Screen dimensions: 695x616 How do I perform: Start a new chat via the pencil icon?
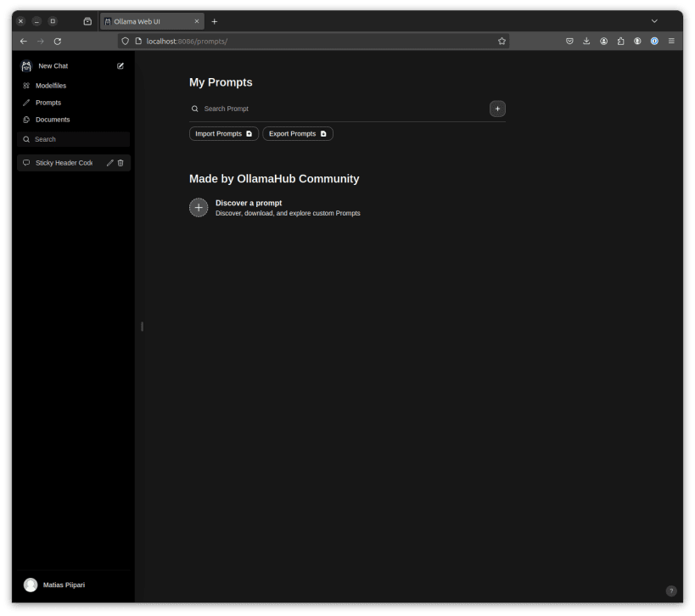pos(120,65)
